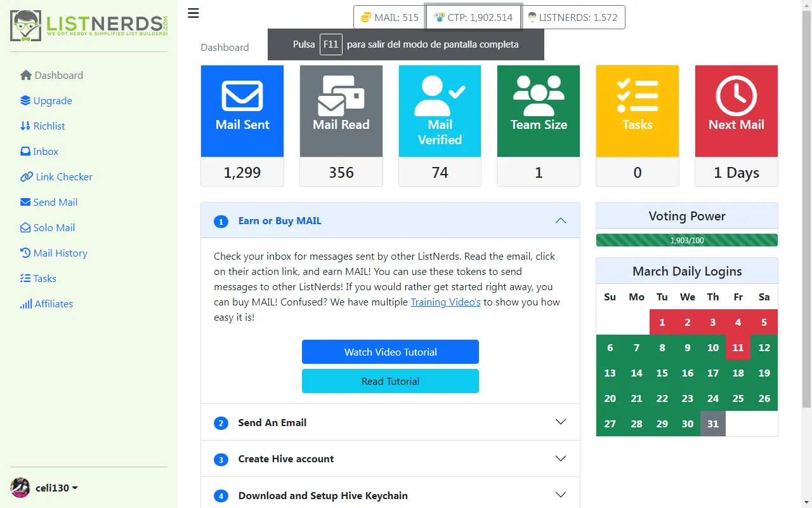The image size is (812, 508).
Task: Click the LISTNERDS token icon in top bar
Action: [532, 17]
